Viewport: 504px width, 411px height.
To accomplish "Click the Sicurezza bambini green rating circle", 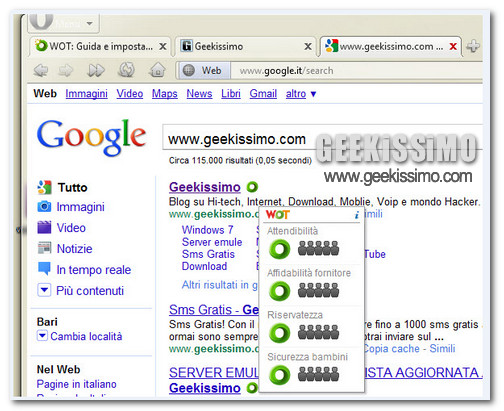I will pos(280,375).
